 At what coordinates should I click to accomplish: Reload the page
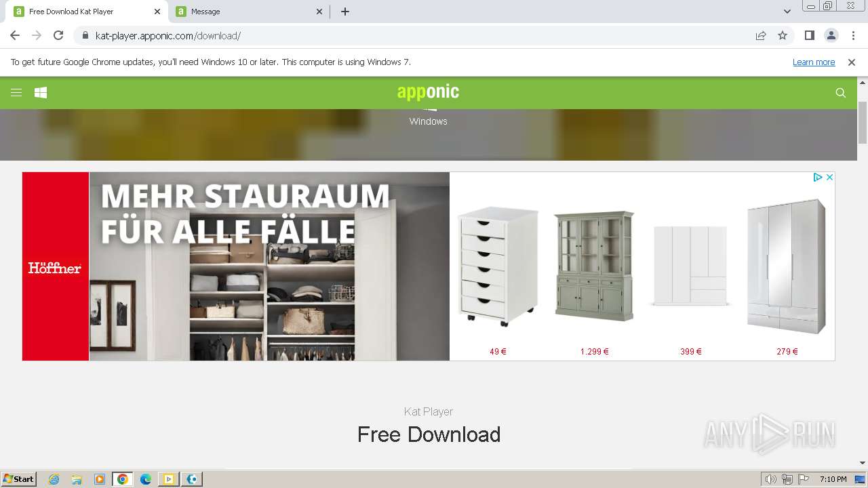58,35
